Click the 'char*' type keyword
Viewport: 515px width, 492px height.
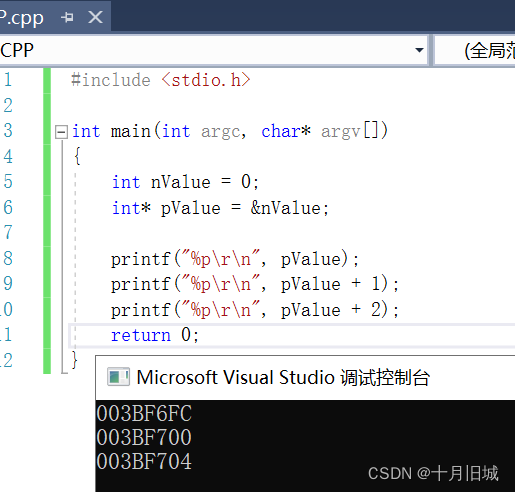click(286, 131)
